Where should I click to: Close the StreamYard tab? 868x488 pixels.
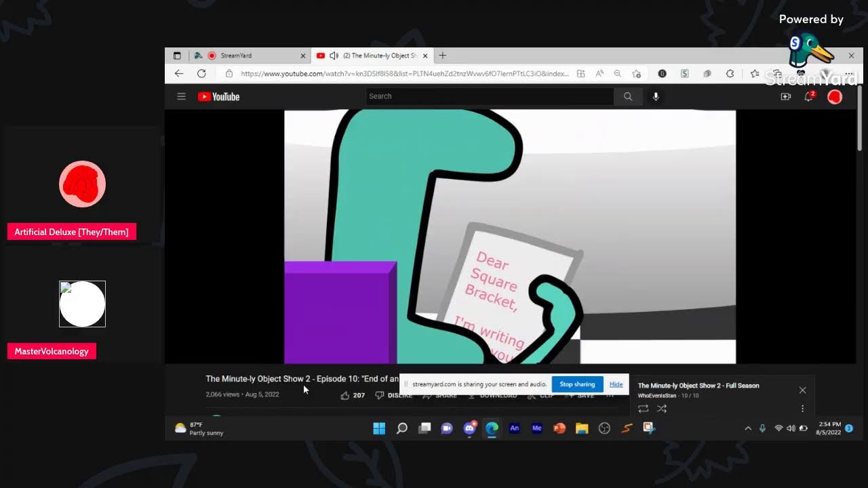(x=303, y=56)
